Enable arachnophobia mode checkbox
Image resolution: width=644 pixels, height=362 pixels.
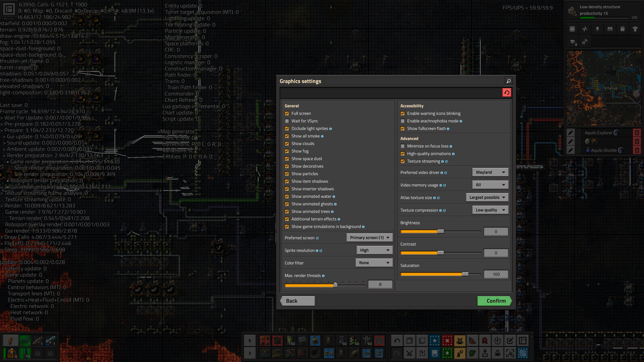click(x=403, y=121)
